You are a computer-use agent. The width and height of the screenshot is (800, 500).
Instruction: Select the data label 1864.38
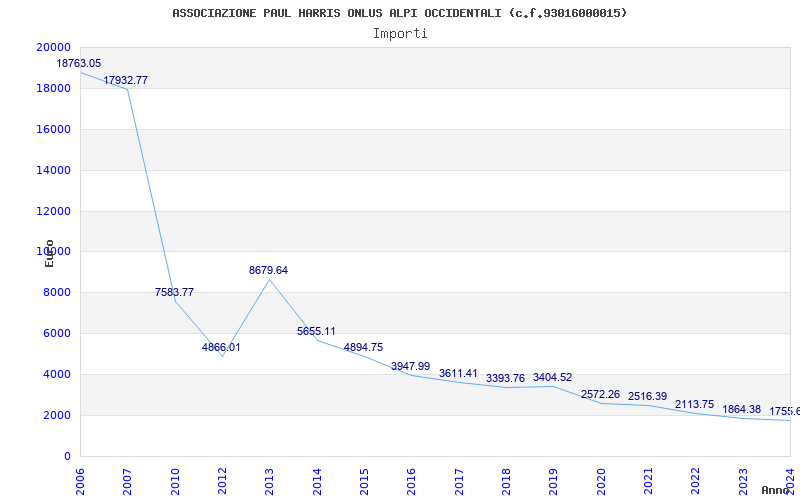click(741, 409)
